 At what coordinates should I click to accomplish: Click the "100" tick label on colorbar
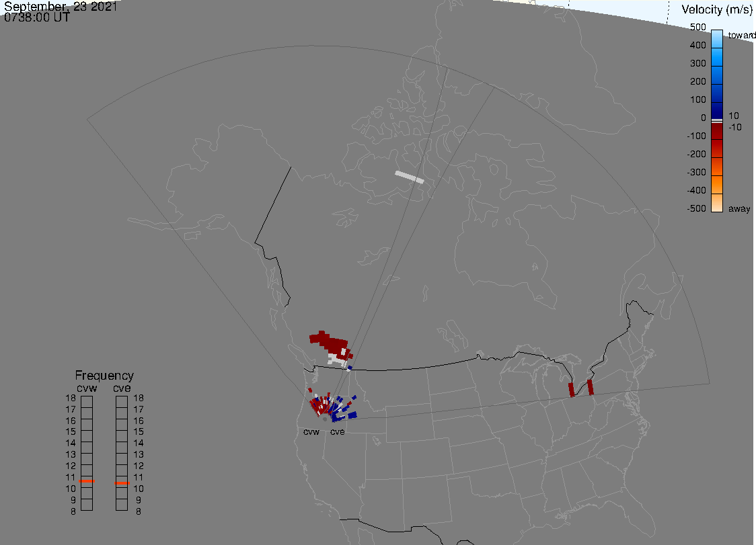click(x=697, y=99)
